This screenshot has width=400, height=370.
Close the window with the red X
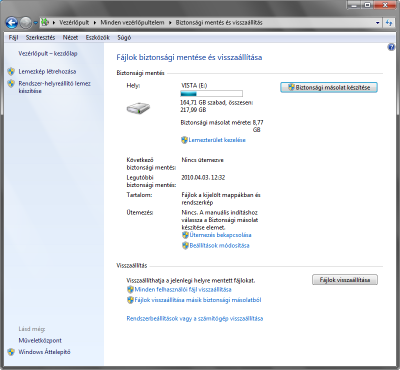(385, 5)
